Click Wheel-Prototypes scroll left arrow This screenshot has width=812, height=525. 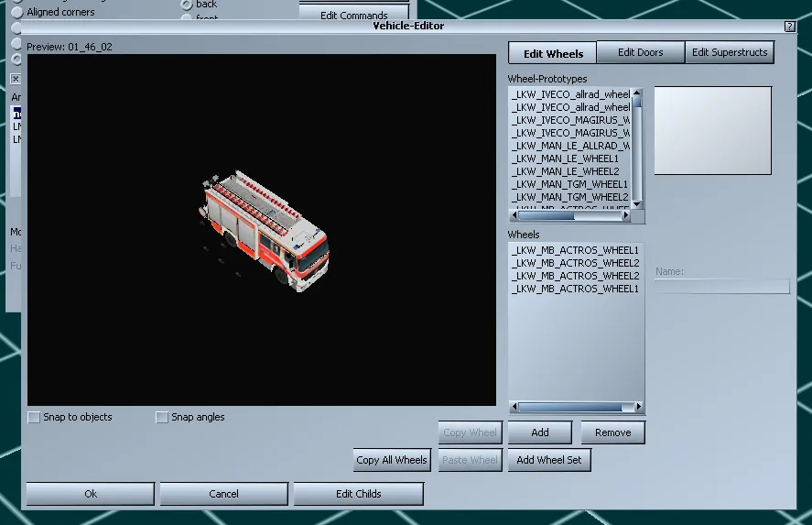[x=514, y=216]
